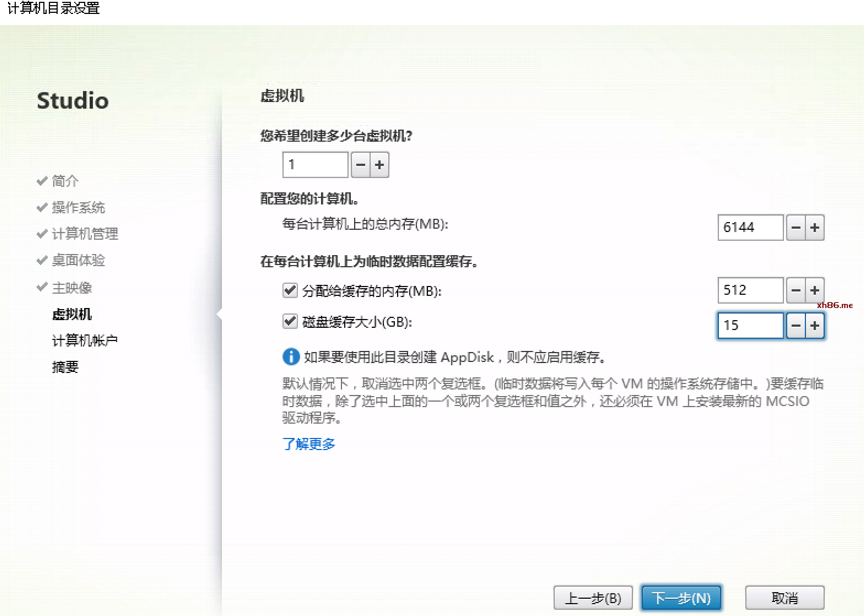Open the 了解更多 link
Screen dimensions: 864x616
pos(309,444)
